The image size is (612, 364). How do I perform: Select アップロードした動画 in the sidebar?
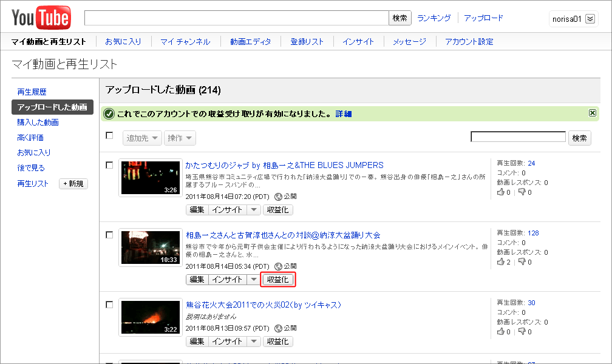(52, 107)
